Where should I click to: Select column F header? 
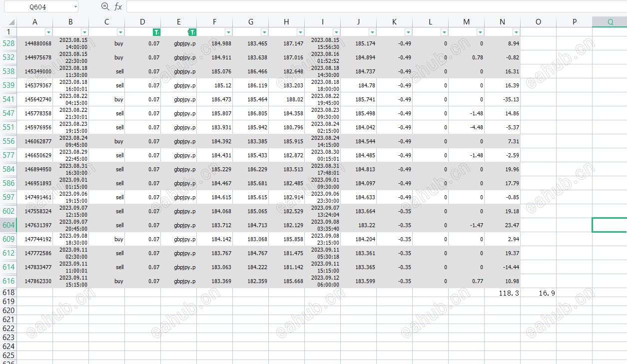215,22
